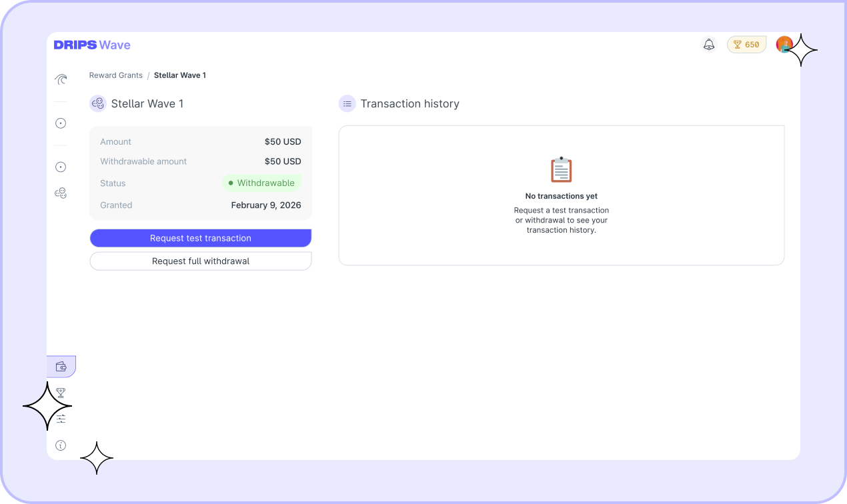
Task: Click the DRIPS Wave logo
Action: point(92,45)
